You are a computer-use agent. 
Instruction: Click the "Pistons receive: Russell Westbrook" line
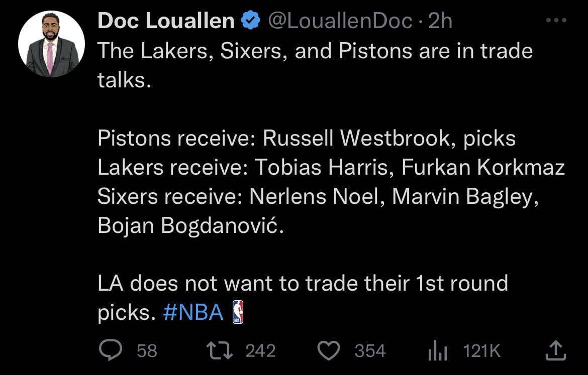pyautogui.click(x=306, y=139)
